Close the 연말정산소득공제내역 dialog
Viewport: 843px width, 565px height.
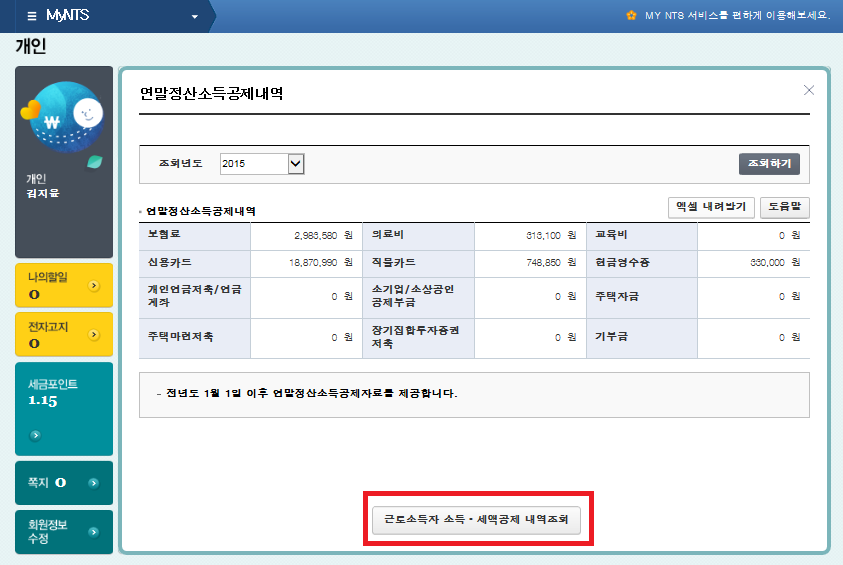coord(809,91)
